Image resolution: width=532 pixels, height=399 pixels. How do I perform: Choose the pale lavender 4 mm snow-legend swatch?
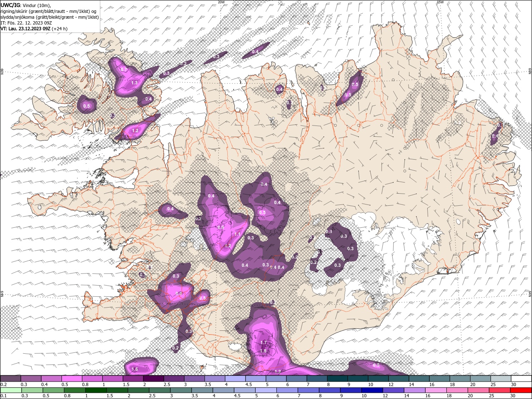point(235,379)
